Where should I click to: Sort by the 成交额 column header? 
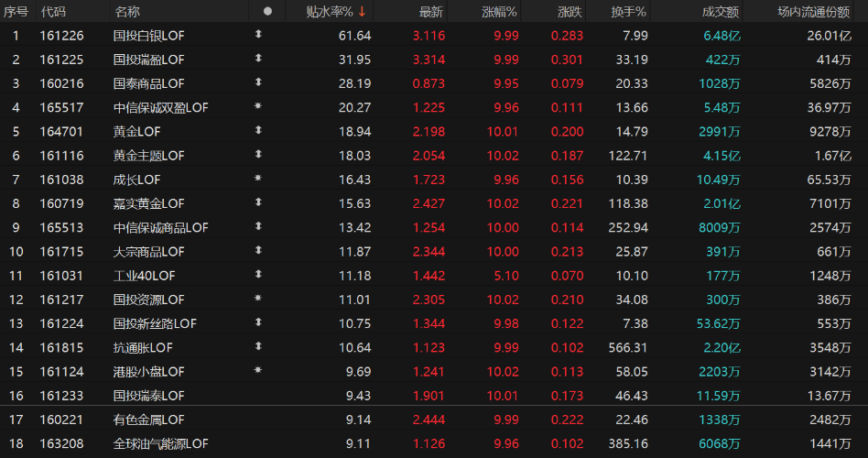coord(721,11)
